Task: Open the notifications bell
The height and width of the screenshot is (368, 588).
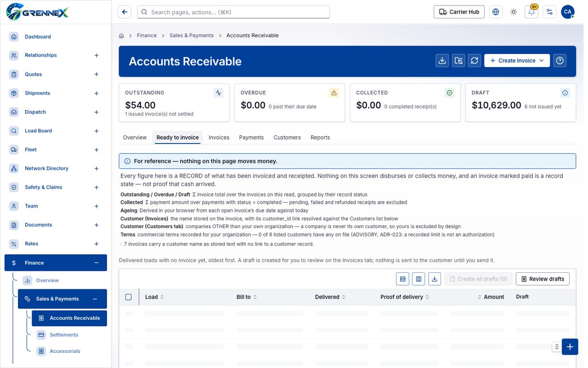Action: (x=531, y=12)
